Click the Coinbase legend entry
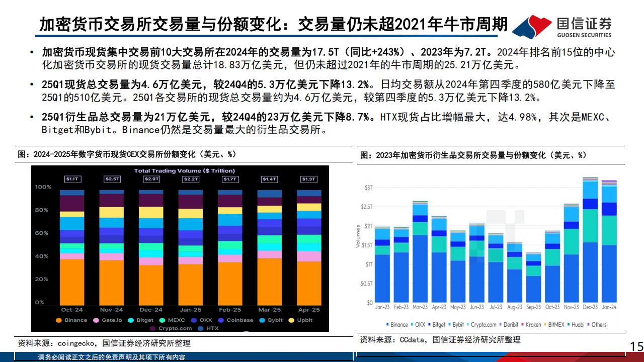 235,320
